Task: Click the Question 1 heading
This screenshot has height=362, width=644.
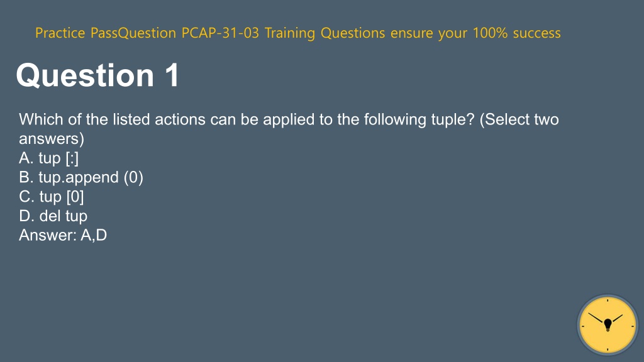Action: [97, 75]
